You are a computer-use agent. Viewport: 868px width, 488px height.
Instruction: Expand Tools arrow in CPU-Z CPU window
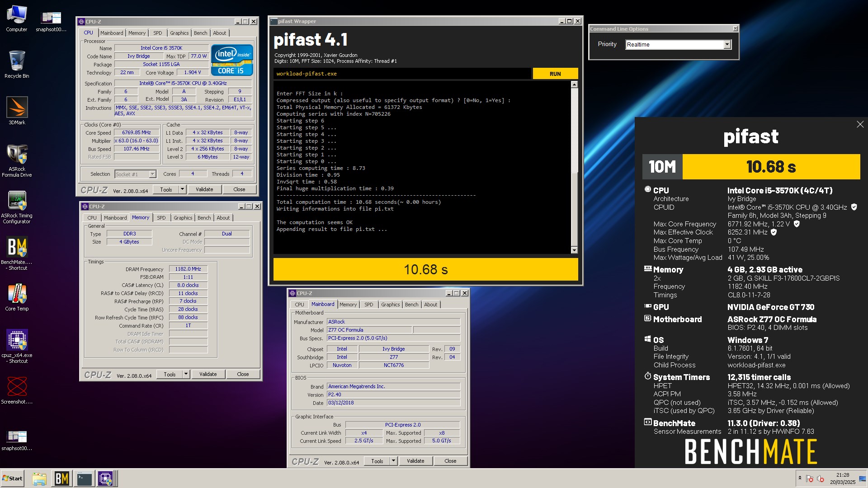coord(182,189)
